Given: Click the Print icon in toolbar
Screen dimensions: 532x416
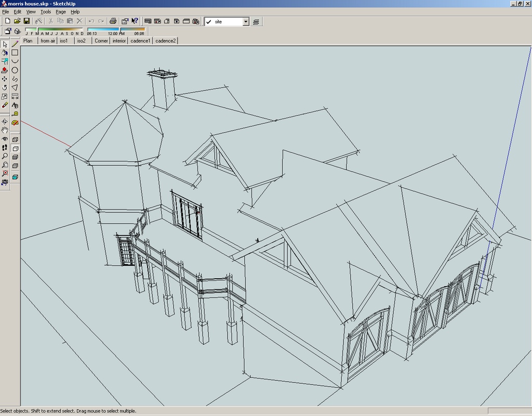Looking at the screenshot, I should click(112, 21).
